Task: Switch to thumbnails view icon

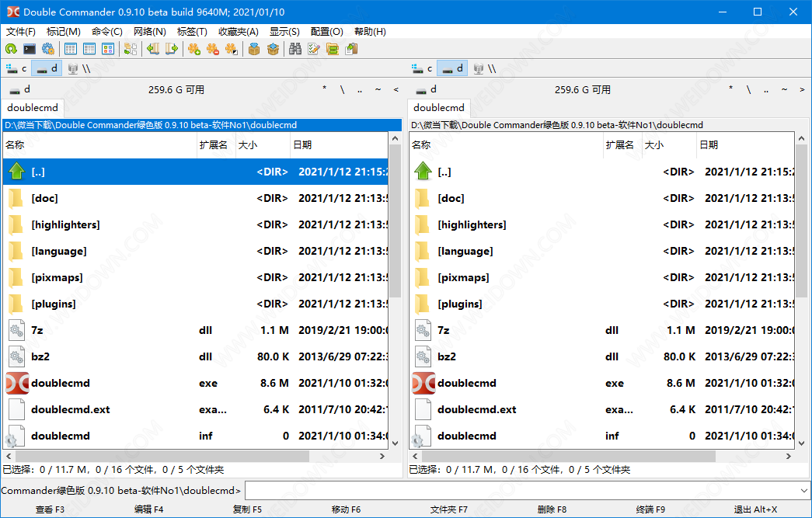Action: [108, 49]
